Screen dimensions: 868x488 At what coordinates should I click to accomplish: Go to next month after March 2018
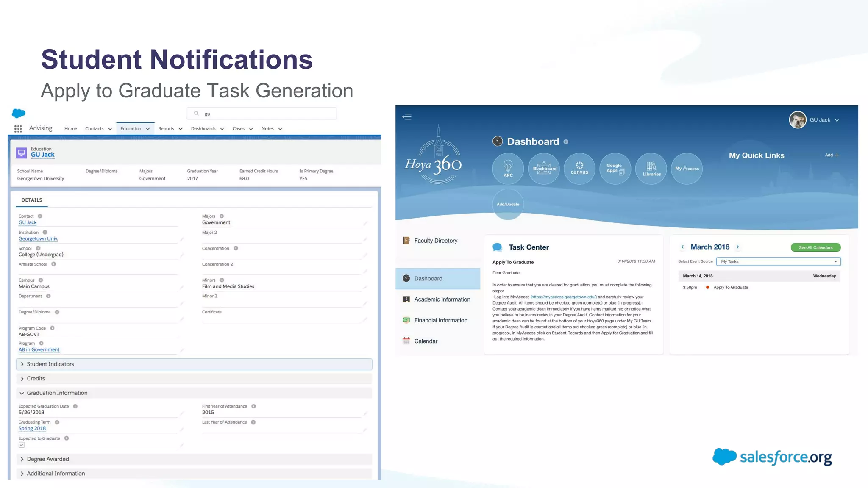click(737, 247)
